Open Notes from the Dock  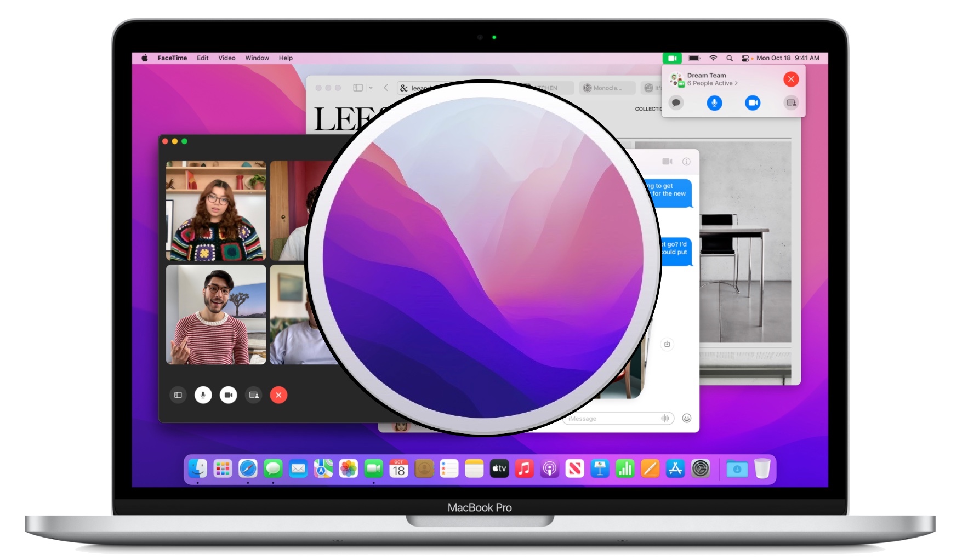click(474, 469)
